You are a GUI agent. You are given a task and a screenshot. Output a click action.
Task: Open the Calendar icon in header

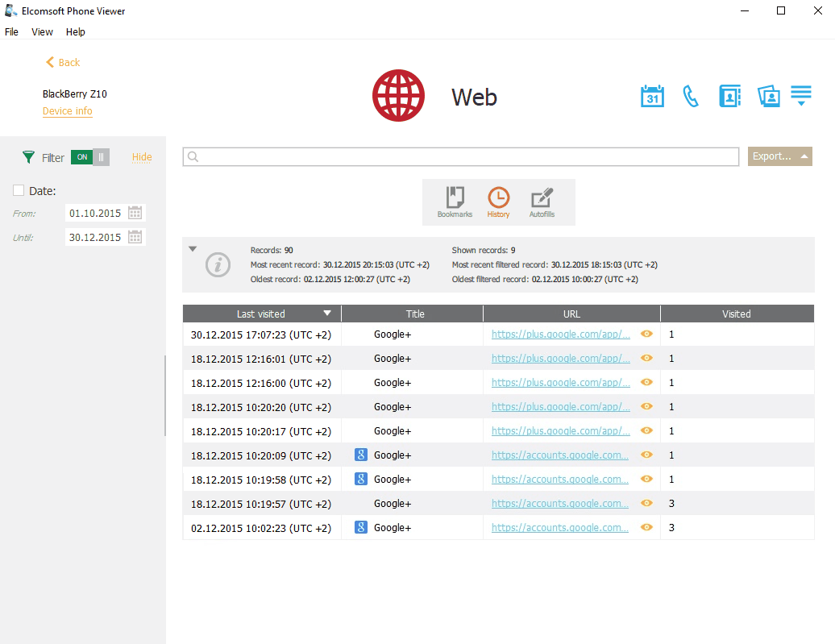click(x=652, y=96)
